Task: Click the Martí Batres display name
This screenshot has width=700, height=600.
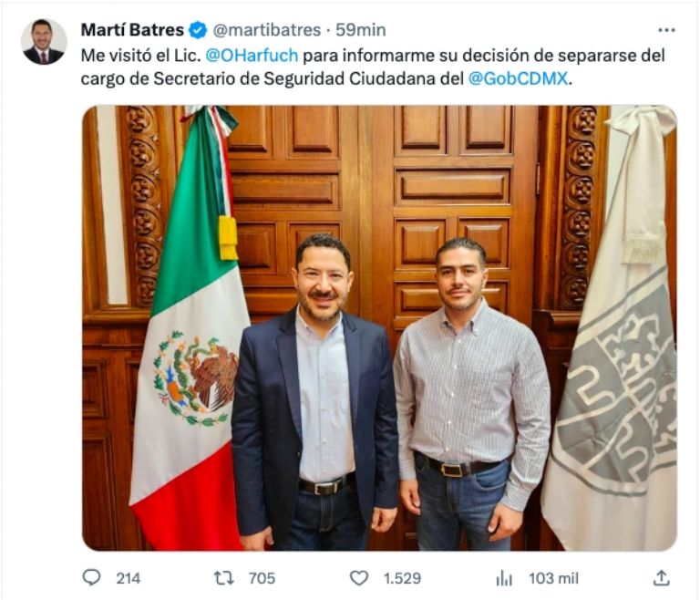Action: point(132,30)
